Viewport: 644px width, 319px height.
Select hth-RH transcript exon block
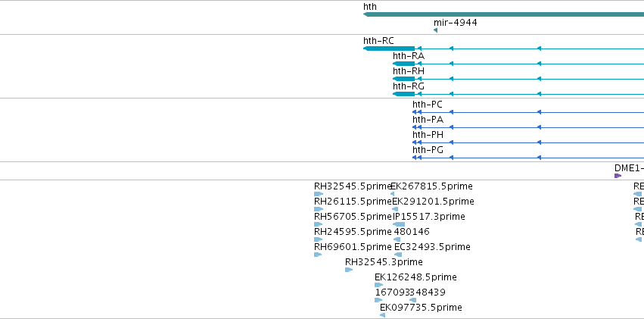[x=404, y=79]
